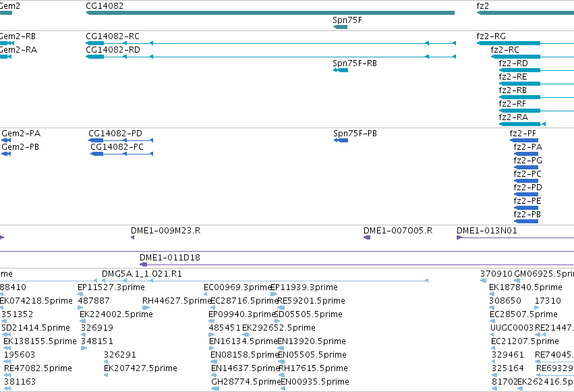Image resolution: width=574 pixels, height=392 pixels.
Task: Select the SD21414.5prime EST label
Action: tap(36, 329)
